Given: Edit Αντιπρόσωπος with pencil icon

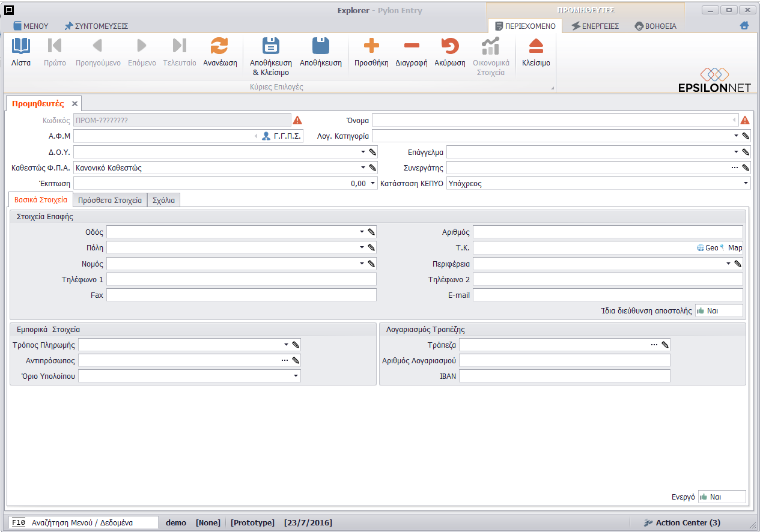Looking at the screenshot, I should [295, 360].
